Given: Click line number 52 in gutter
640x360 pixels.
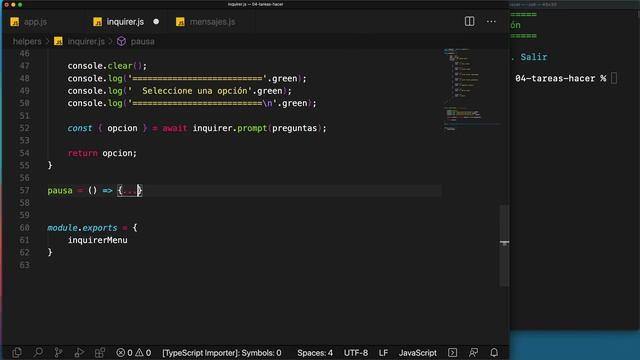Looking at the screenshot, I should (x=24, y=128).
